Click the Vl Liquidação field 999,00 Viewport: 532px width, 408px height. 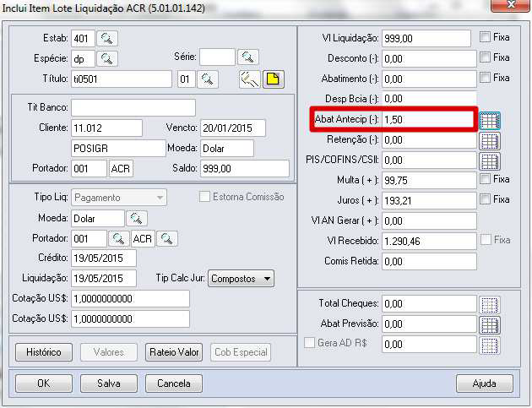click(426, 38)
